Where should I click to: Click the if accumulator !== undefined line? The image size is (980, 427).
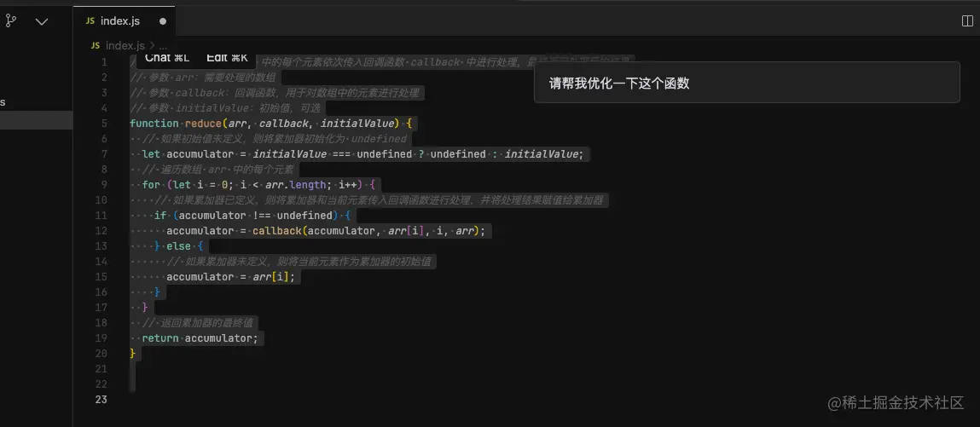[252, 216]
